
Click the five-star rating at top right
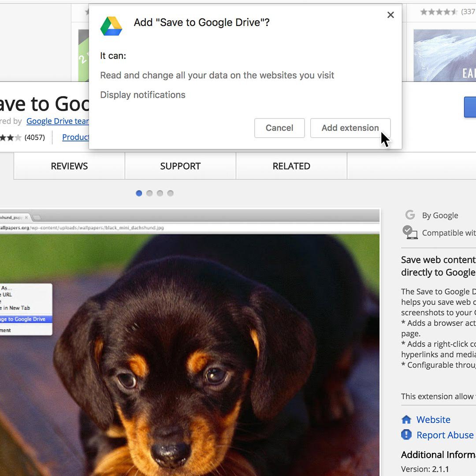(439, 12)
